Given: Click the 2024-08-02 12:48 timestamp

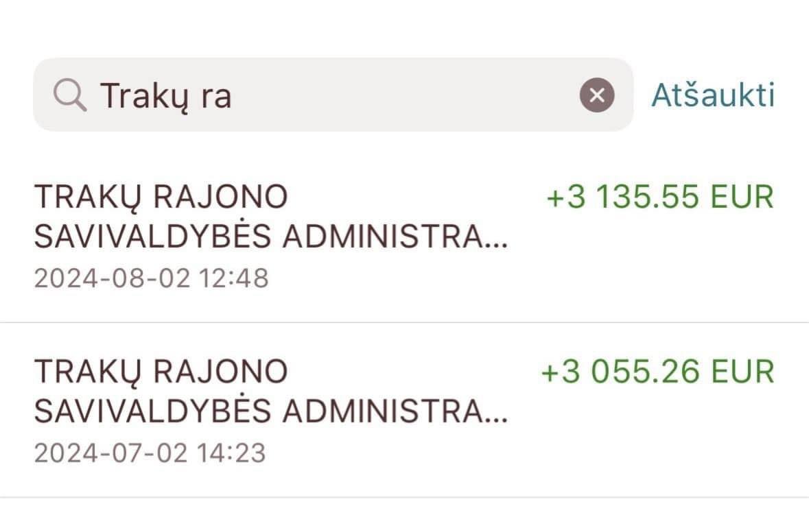Looking at the screenshot, I should [x=151, y=278].
